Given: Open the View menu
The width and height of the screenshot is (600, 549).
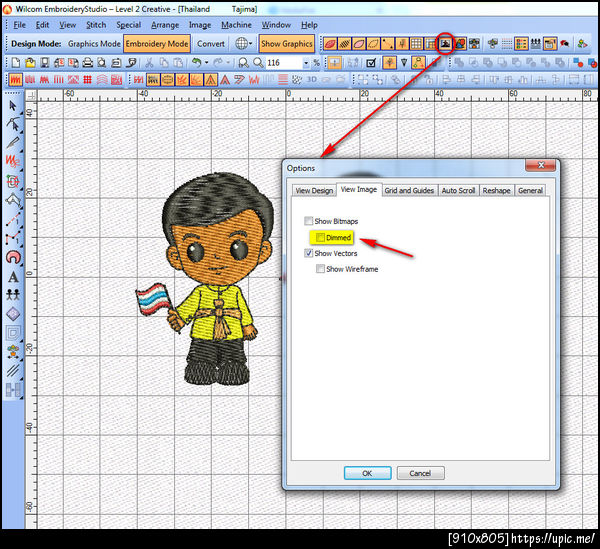Looking at the screenshot, I should coord(67,25).
